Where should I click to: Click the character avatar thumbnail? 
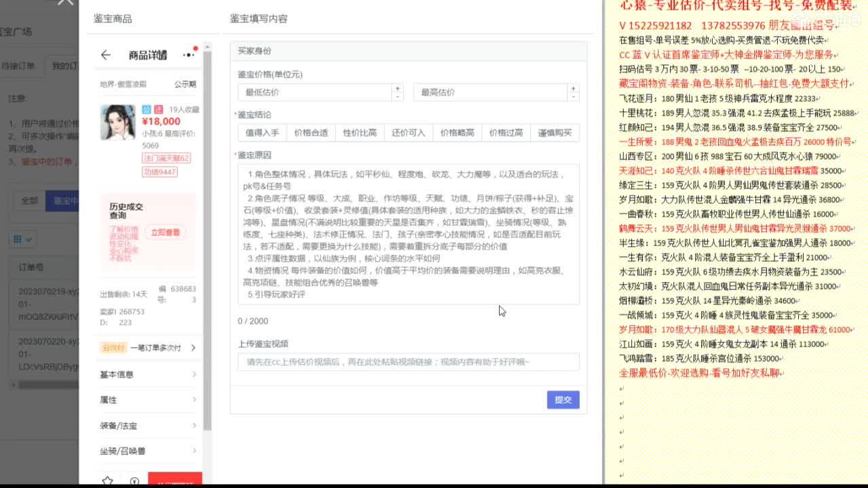(x=117, y=123)
